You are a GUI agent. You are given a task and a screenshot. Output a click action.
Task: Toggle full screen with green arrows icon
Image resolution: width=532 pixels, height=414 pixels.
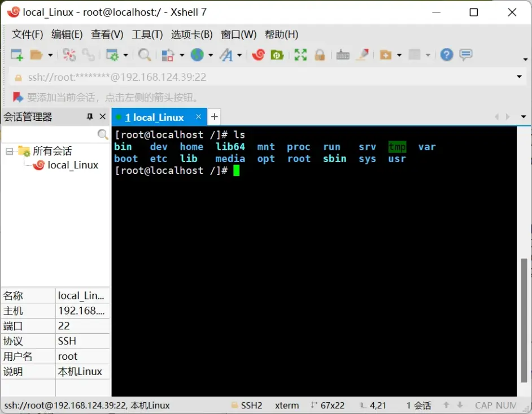(x=300, y=55)
